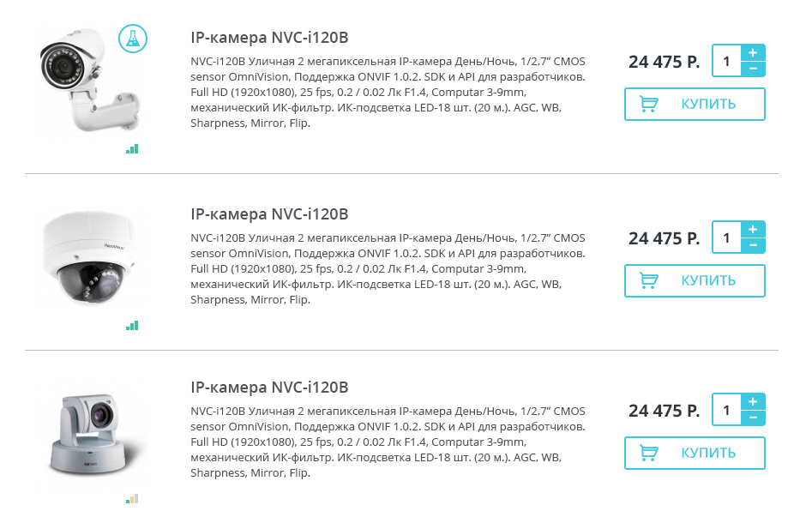The image size is (812, 523).
Task: Click quantity input field of third camera
Action: (726, 410)
